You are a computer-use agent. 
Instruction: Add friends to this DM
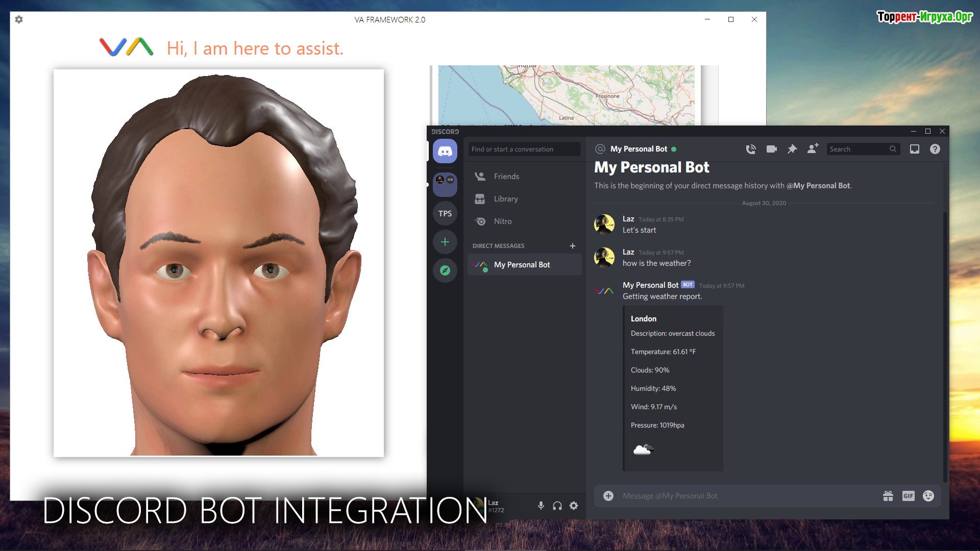pyautogui.click(x=813, y=148)
